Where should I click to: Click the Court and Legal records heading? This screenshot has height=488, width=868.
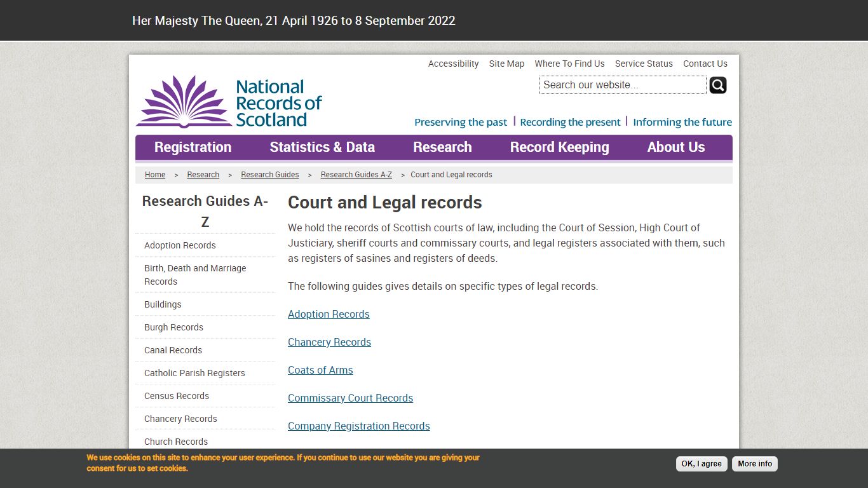[385, 203]
